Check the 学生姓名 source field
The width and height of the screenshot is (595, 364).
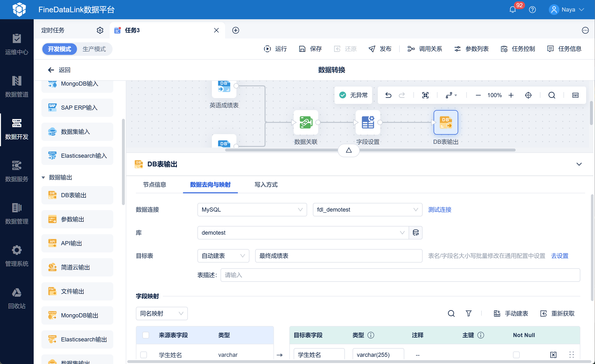144,355
